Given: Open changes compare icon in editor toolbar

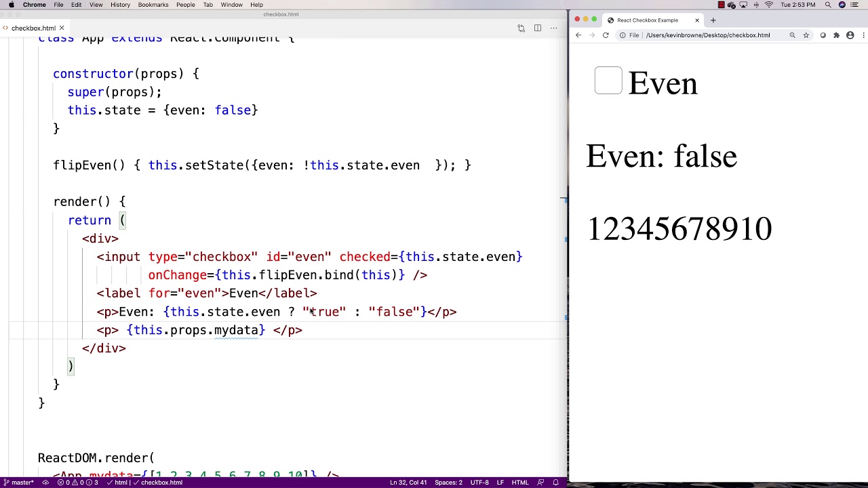Looking at the screenshot, I should click(x=521, y=28).
